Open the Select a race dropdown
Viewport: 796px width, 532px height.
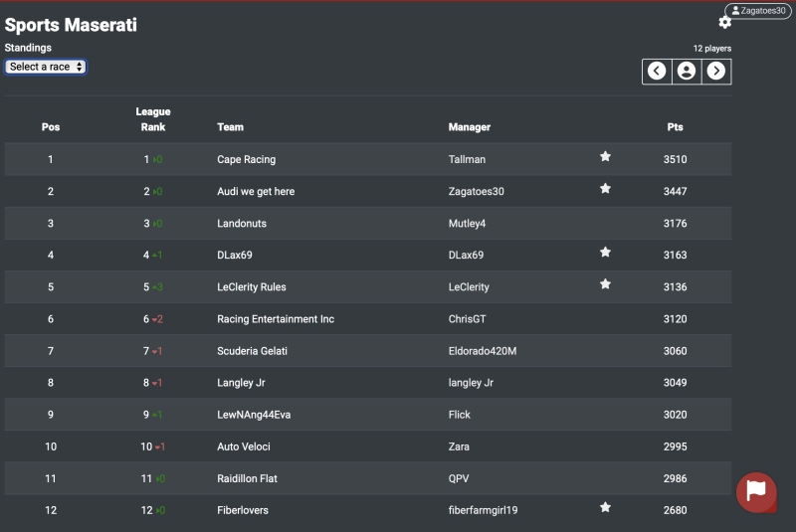pos(46,67)
